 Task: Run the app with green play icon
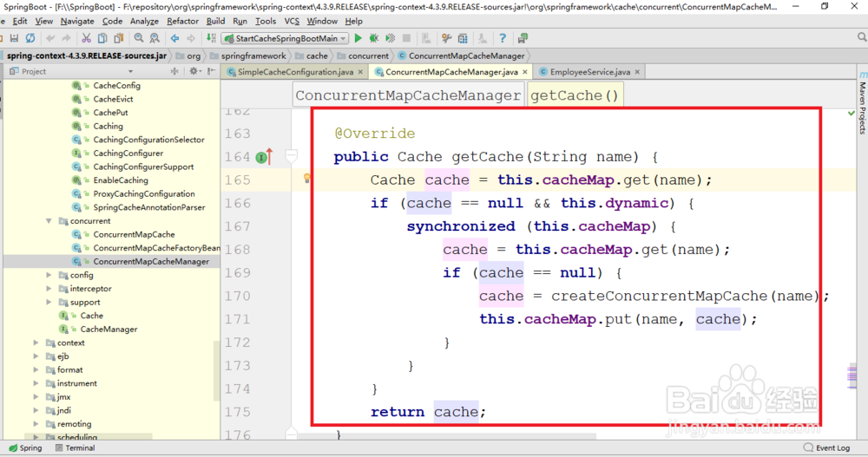(358, 38)
